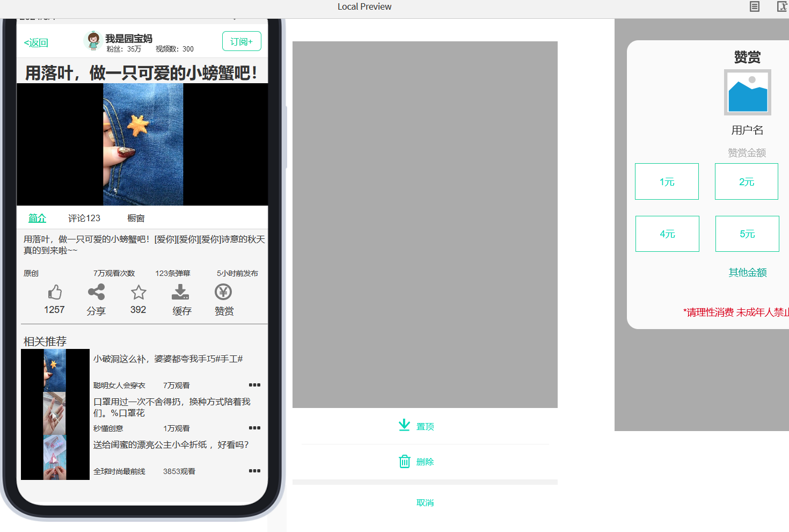Click the Local Preview title
This screenshot has height=532, width=789.
click(364, 6)
